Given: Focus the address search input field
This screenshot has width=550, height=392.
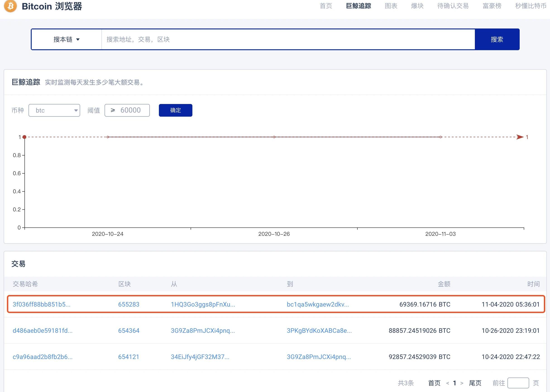Looking at the screenshot, I should pyautogui.click(x=288, y=40).
